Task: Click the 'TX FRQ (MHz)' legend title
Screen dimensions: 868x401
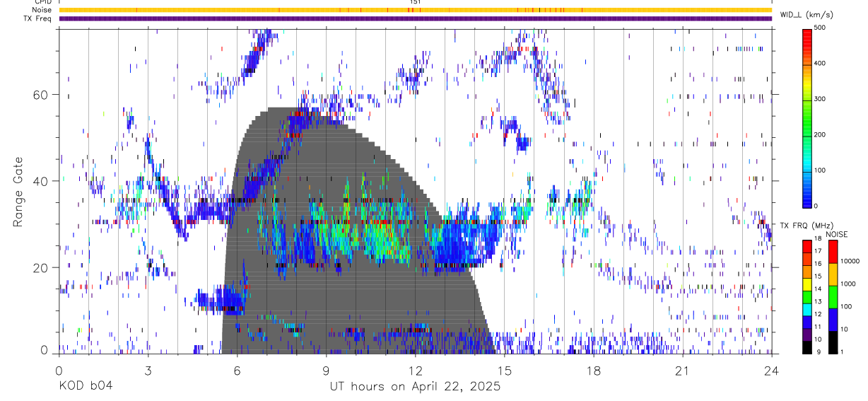Action: (x=806, y=226)
